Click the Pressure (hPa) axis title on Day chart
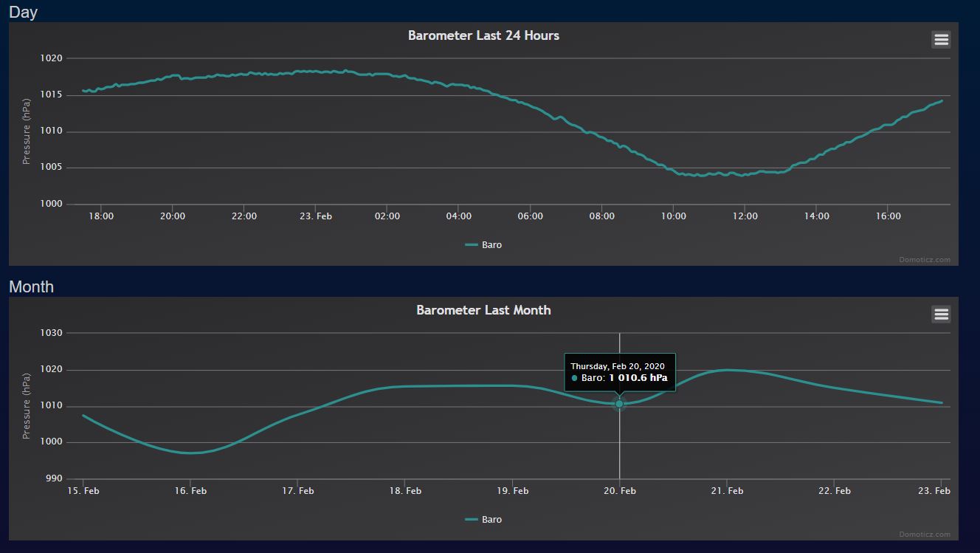 (27, 131)
